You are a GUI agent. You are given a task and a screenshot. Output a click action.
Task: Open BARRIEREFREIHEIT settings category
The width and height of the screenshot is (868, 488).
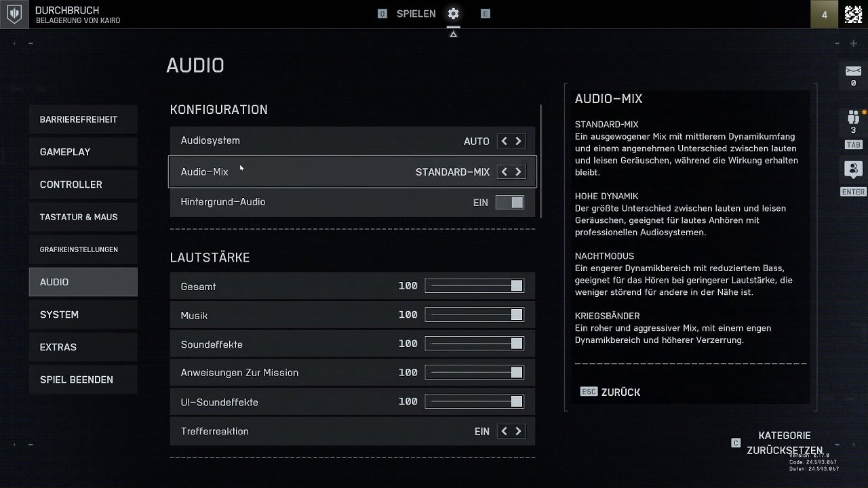[x=83, y=119]
